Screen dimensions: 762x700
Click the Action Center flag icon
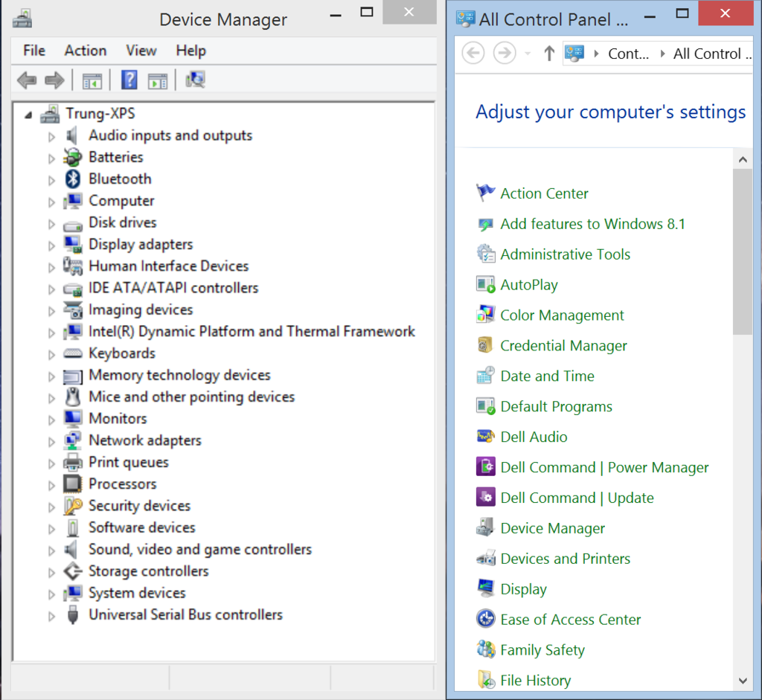(x=485, y=193)
